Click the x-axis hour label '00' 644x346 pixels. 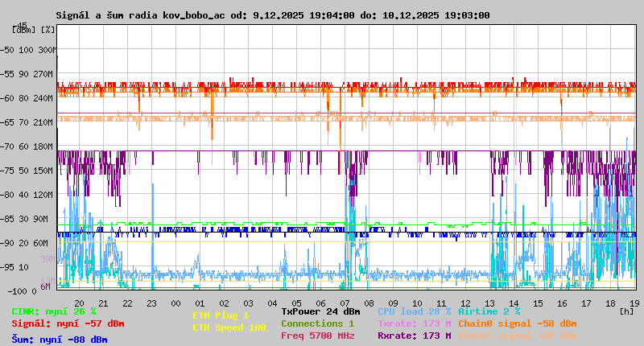[x=175, y=303]
